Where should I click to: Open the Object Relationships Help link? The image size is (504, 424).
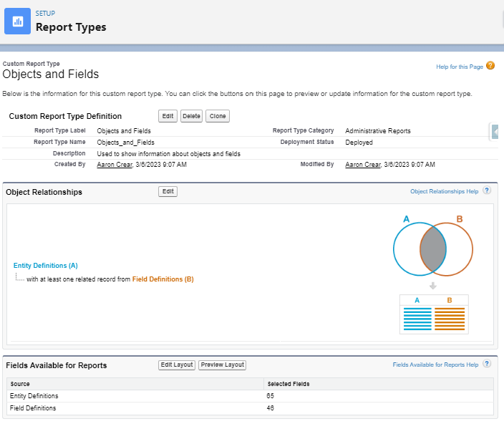[x=444, y=192]
